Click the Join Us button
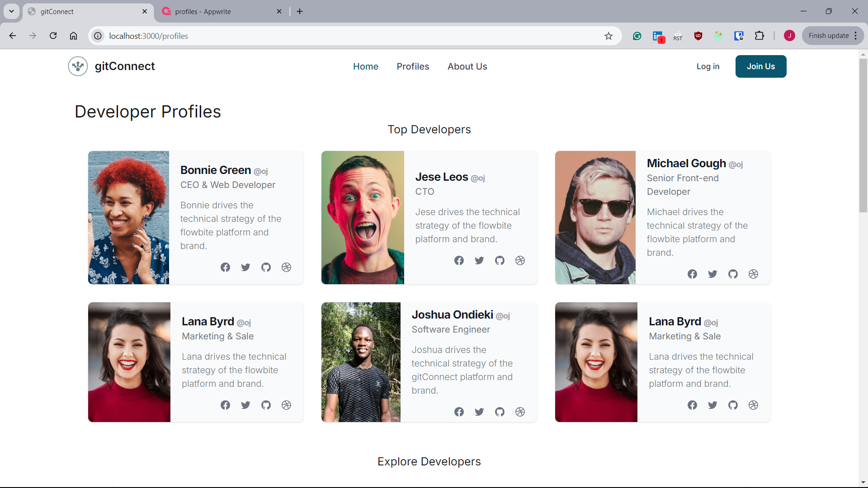 [761, 66]
